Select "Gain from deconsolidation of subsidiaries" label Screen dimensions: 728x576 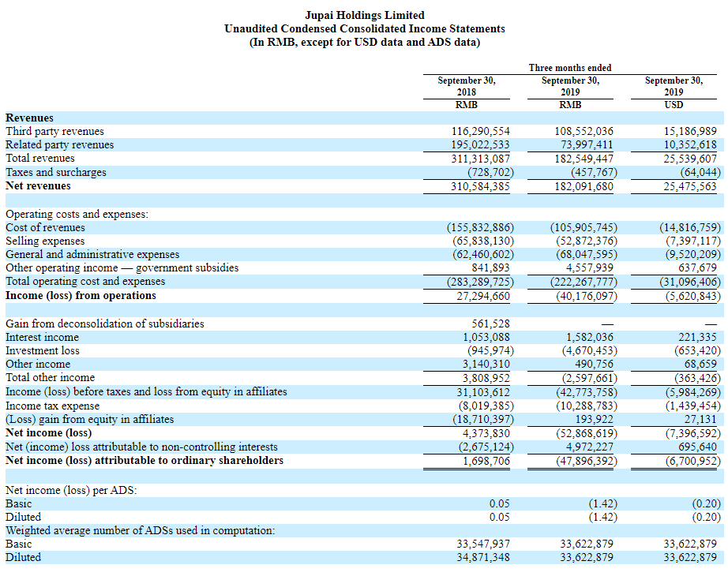[105, 324]
